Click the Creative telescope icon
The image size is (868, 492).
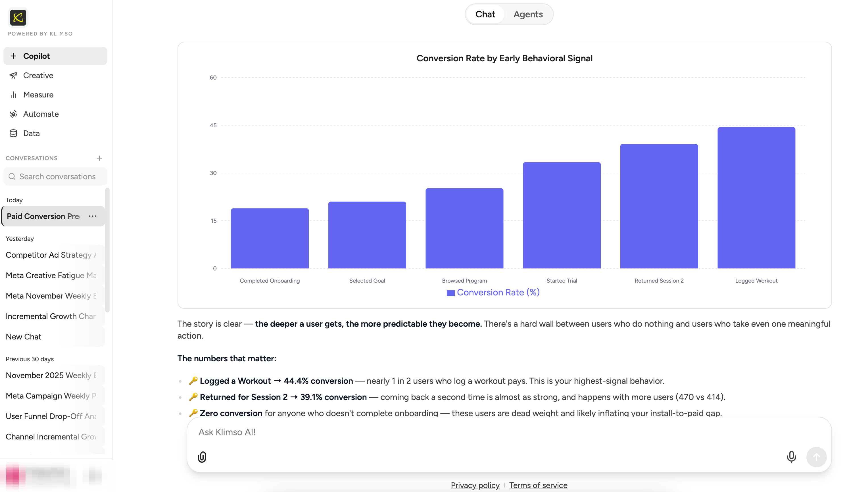13,75
